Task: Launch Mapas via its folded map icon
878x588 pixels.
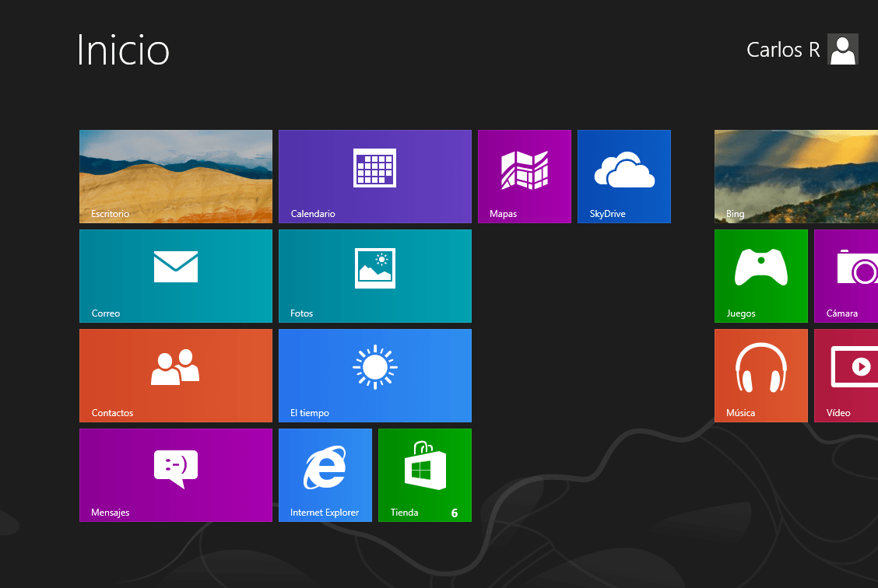Action: [525, 170]
